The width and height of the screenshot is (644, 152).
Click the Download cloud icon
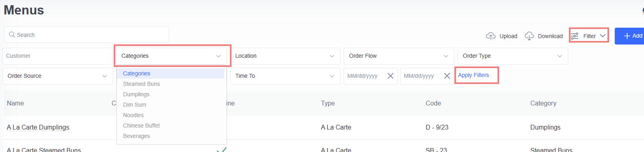[x=529, y=36]
